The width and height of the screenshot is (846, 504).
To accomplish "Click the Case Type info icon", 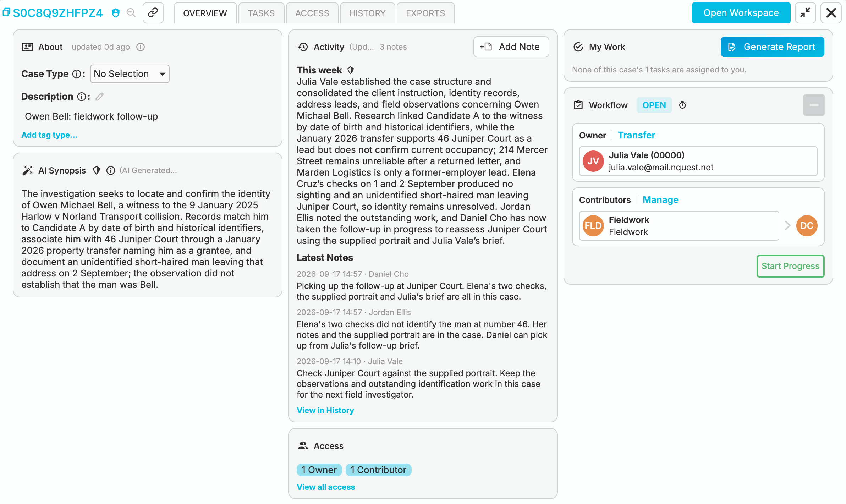I will pos(76,74).
